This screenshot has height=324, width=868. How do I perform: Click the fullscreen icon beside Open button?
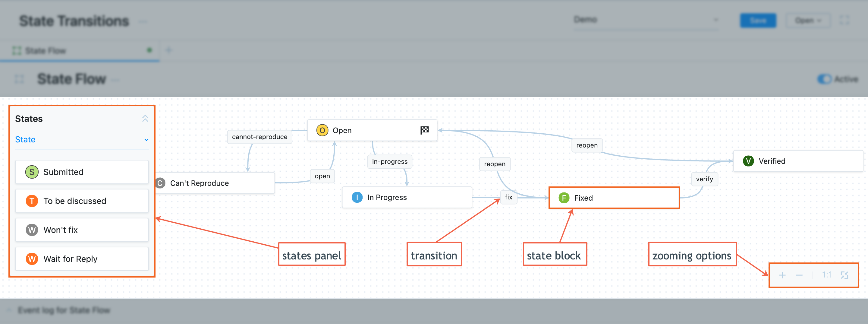coord(844,20)
